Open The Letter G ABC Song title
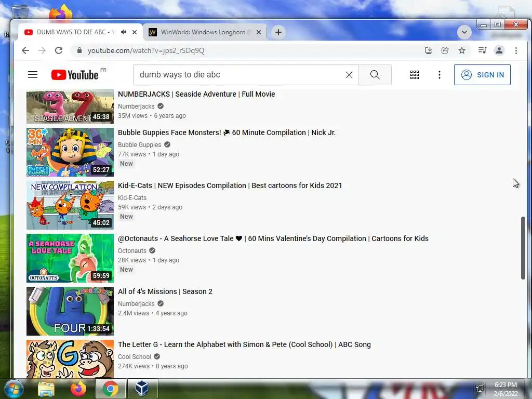The image size is (532, 399). (244, 344)
